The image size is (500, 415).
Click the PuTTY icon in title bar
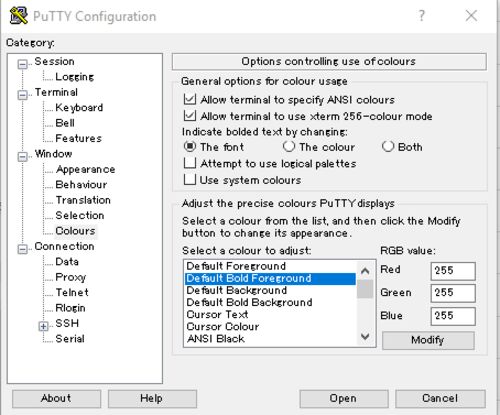[19, 16]
